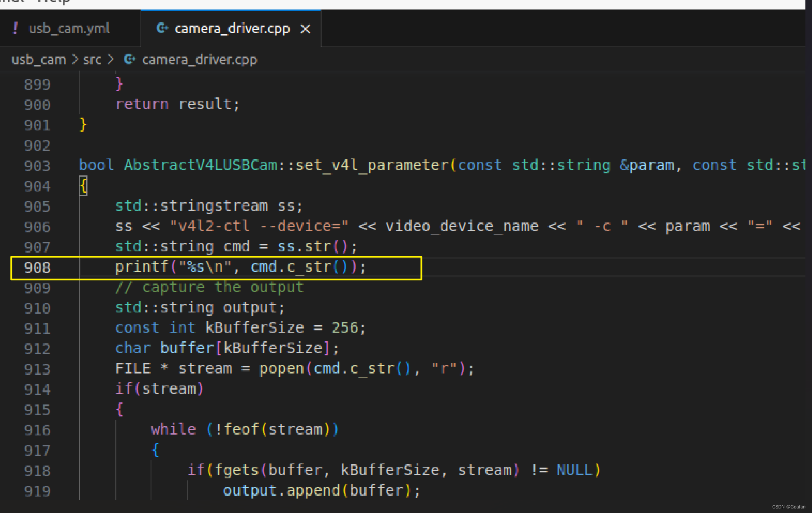This screenshot has width=812, height=513.
Task: Click 'fgets' call on line 918
Action: click(x=236, y=470)
